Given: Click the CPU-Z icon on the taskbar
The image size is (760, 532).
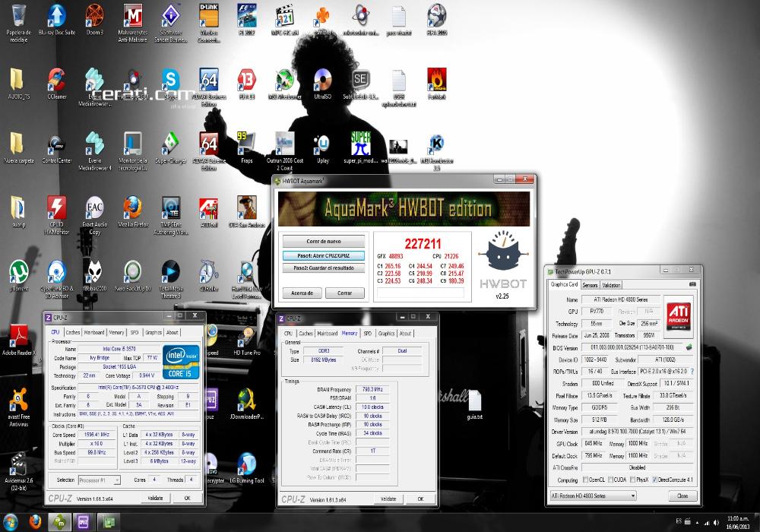Looking at the screenshot, I should (x=84, y=522).
